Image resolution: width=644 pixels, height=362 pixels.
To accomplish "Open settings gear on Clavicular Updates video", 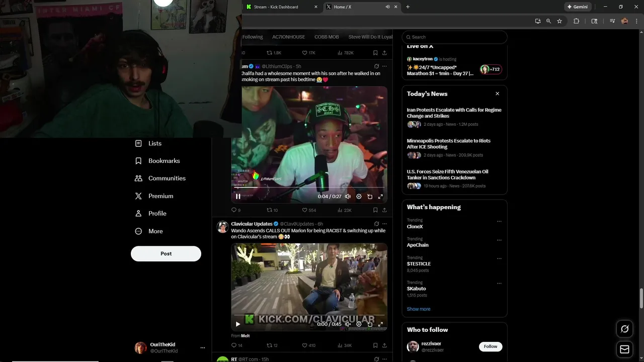I will (x=359, y=324).
